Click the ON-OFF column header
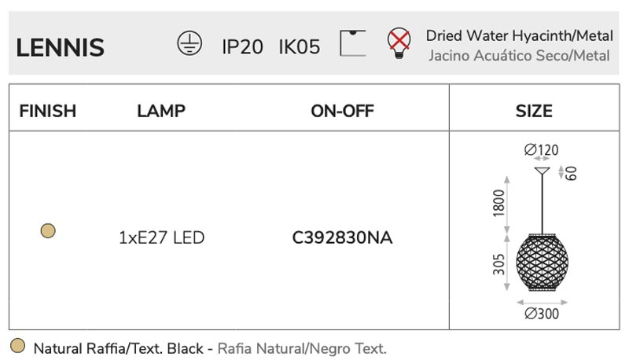 point(342,111)
